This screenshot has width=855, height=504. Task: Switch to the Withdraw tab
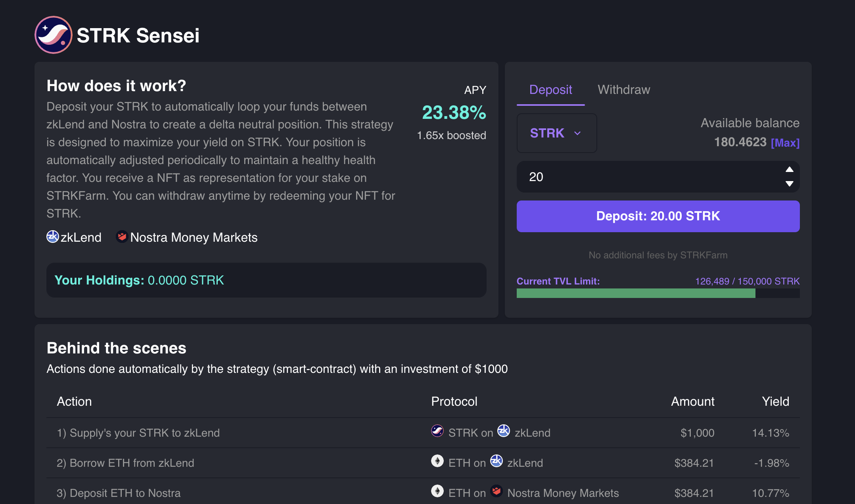624,90
